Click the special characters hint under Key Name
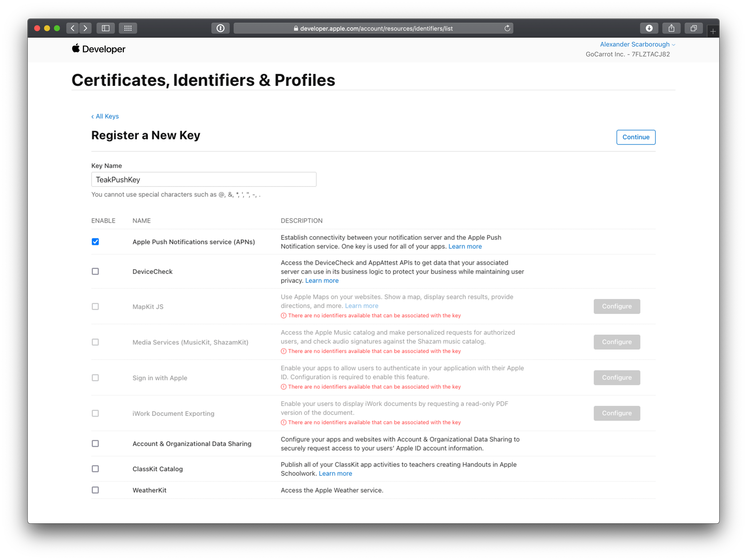This screenshot has width=747, height=560. click(x=176, y=194)
